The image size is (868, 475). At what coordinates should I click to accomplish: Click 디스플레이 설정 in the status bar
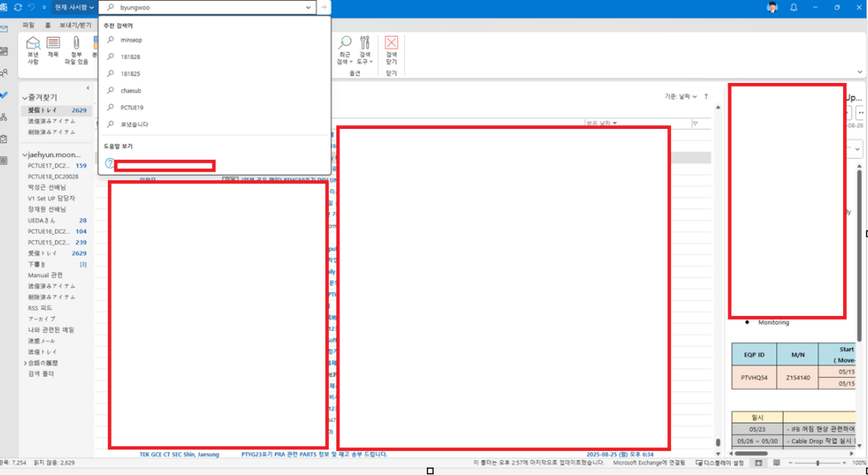point(719,462)
